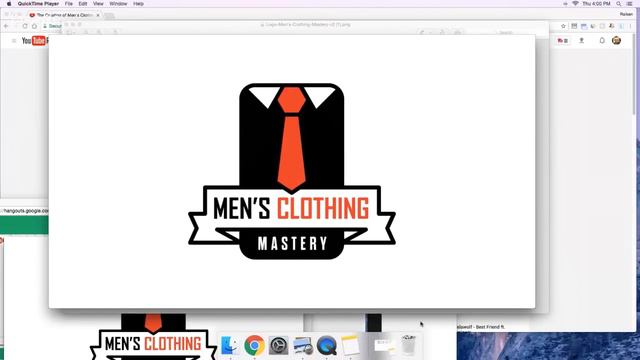This screenshot has width=640, height=360.
Task: Open Finder from the Dock
Action: pyautogui.click(x=229, y=345)
